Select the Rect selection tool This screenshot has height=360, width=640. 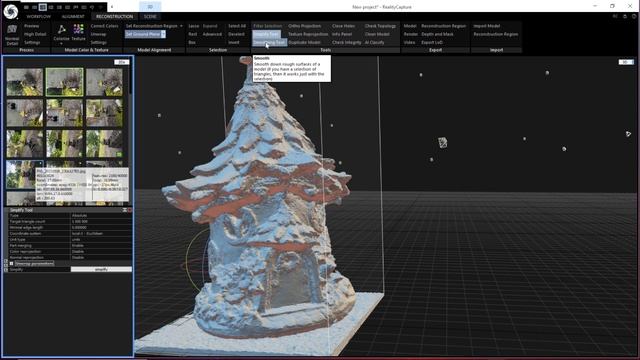(193, 34)
